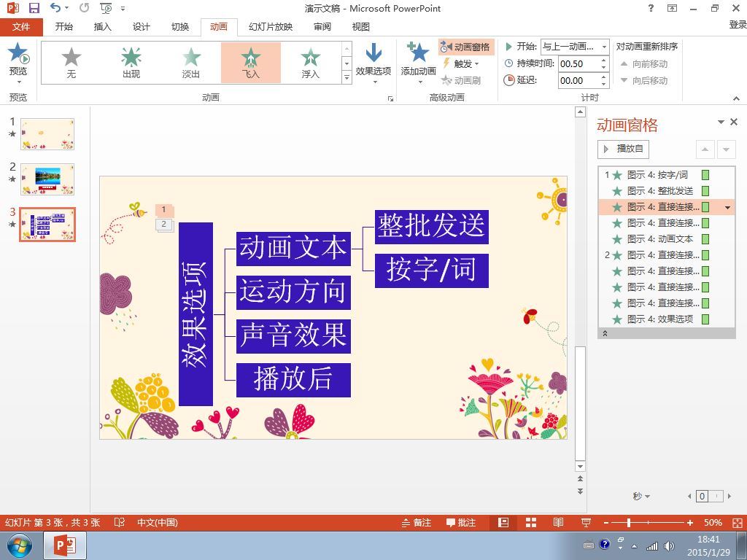The width and height of the screenshot is (747, 560).
Task: Zoom out with the minus button
Action: pyautogui.click(x=606, y=523)
